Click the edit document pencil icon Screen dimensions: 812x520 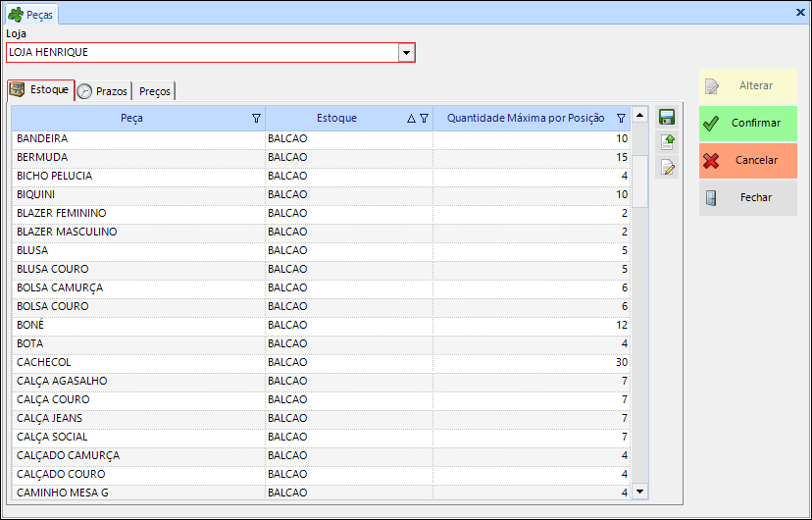tap(667, 168)
